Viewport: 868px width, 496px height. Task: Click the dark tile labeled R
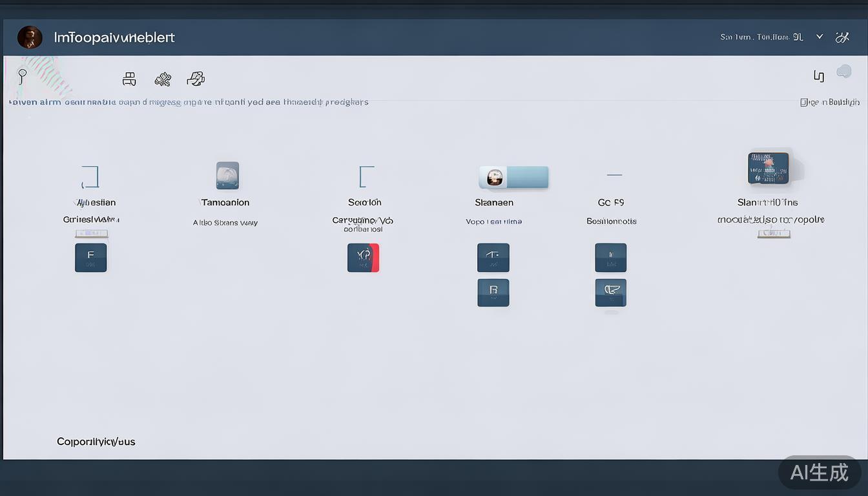493,292
